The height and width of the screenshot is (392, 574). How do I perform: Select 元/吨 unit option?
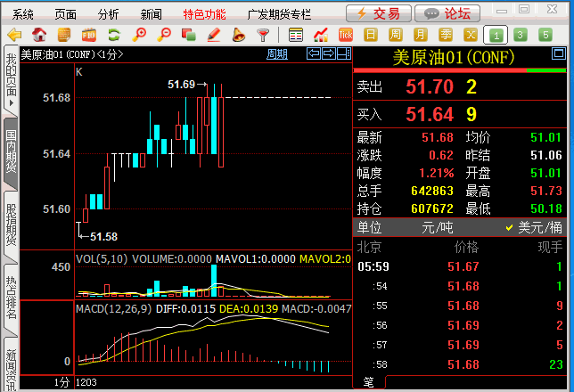[437, 227]
